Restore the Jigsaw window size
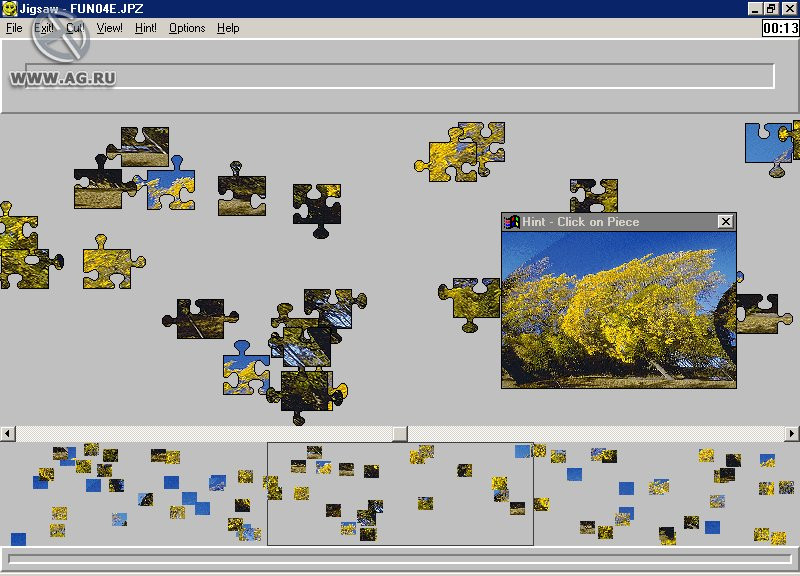800x576 pixels. (x=771, y=9)
